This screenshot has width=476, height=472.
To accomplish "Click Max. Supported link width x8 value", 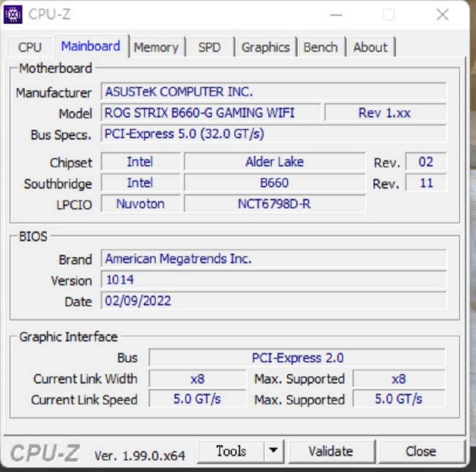I will click(399, 379).
